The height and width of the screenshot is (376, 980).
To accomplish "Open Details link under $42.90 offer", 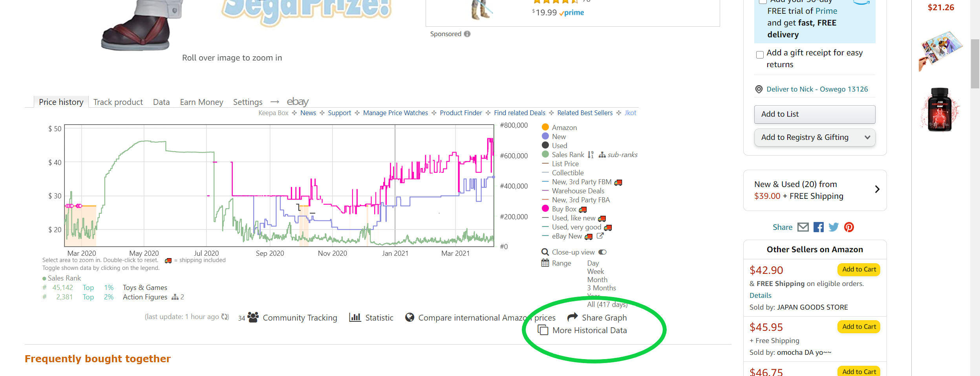I will (760, 295).
